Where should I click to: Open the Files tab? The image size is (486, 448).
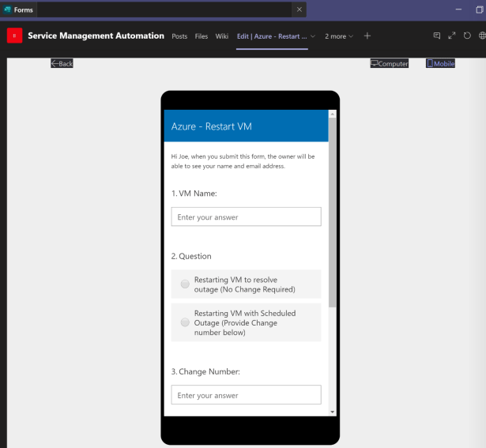point(202,36)
